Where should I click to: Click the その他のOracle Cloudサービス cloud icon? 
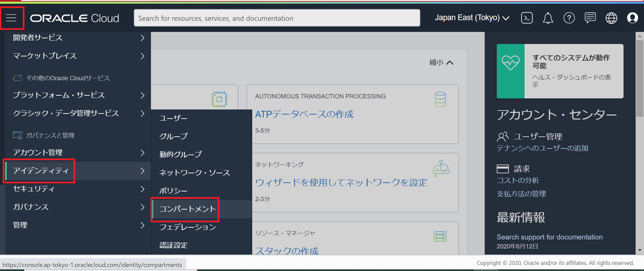click(17, 77)
